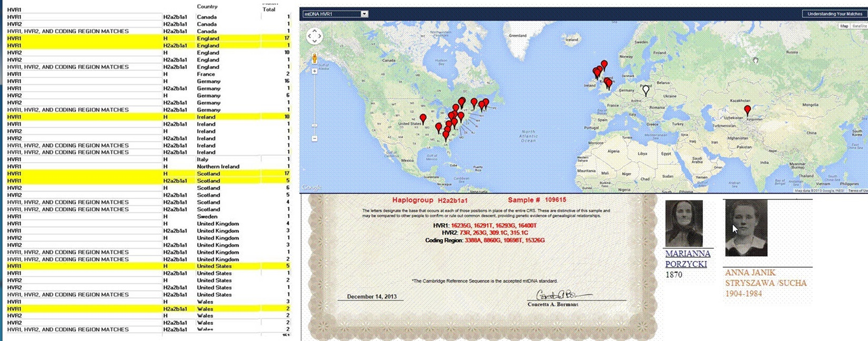The width and height of the screenshot is (868, 341).
Task: Click the total 17 in the highlighted England row
Action: 287,38
